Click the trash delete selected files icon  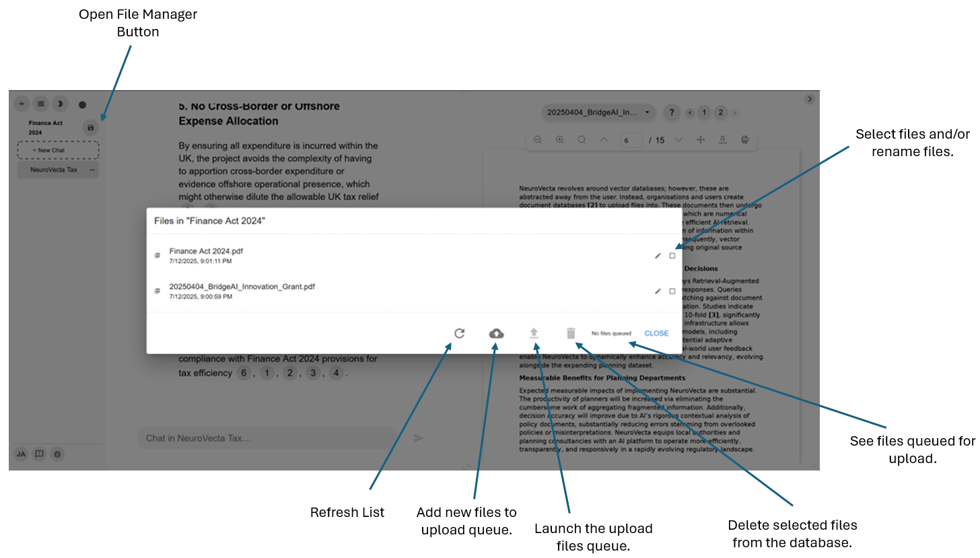click(571, 333)
